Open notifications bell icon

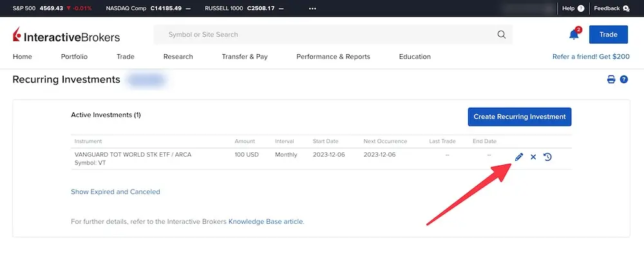click(x=574, y=34)
